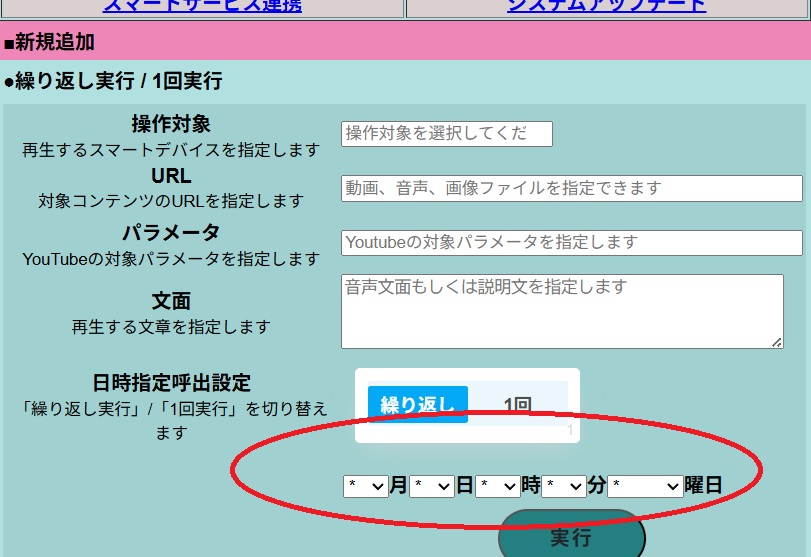This screenshot has height=557, width=811.
Task: Open the スマートサービス連携 link
Action: 202,5
